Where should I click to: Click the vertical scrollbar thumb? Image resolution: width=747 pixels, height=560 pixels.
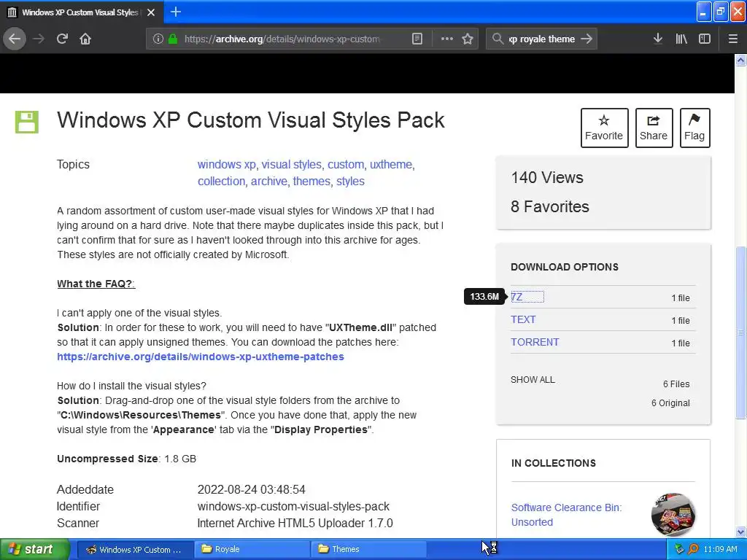click(x=740, y=332)
